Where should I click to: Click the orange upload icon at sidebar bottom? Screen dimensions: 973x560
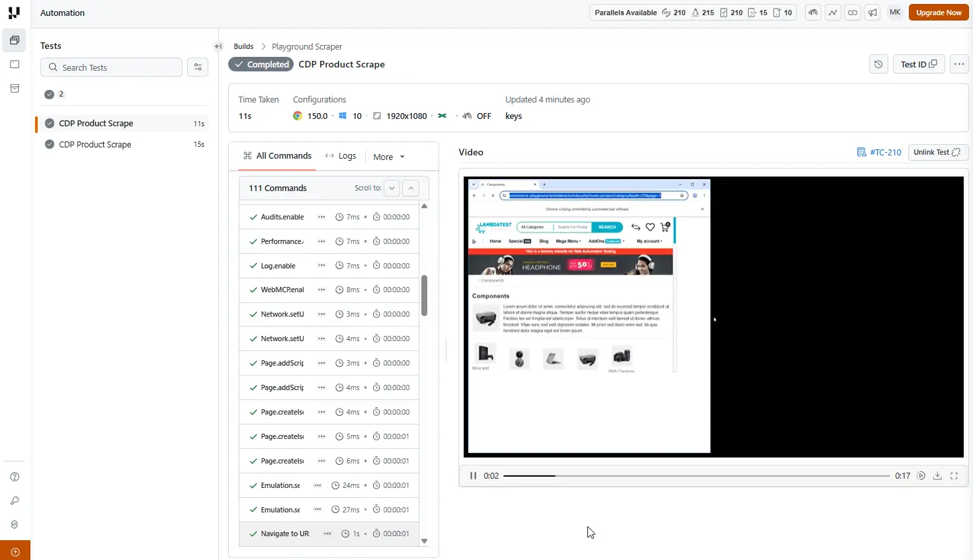point(15,552)
